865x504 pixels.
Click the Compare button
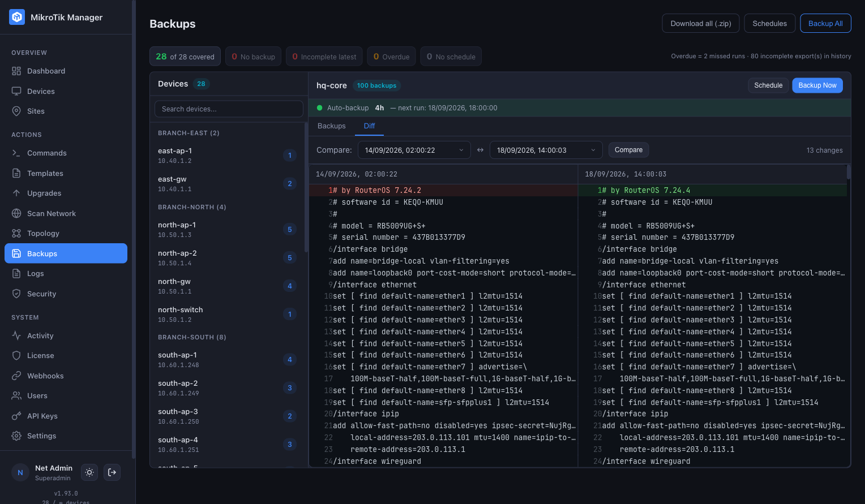point(628,150)
